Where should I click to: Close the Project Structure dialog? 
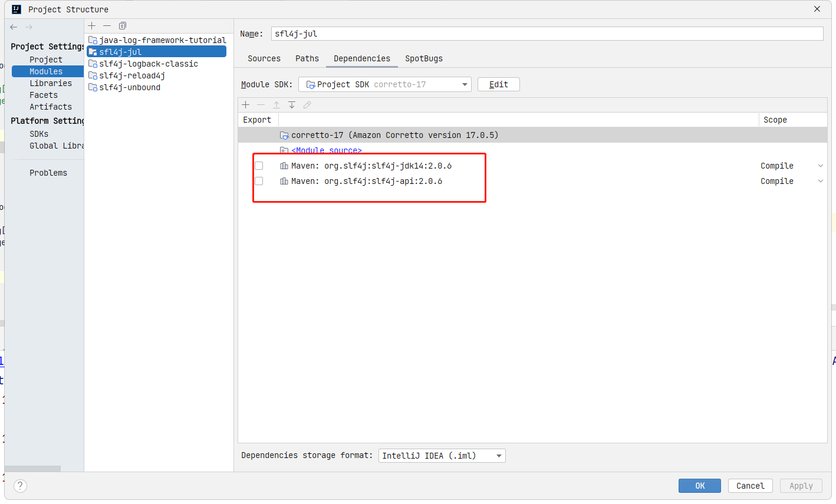(x=817, y=9)
